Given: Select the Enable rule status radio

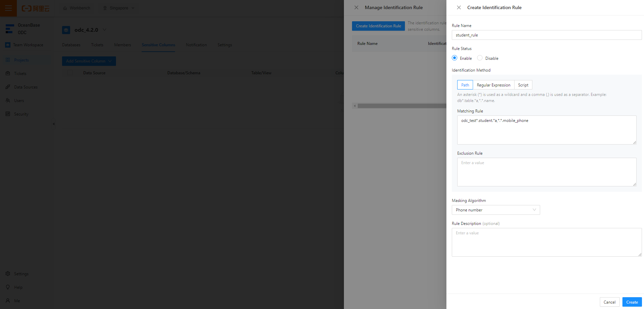Looking at the screenshot, I should coord(455,58).
